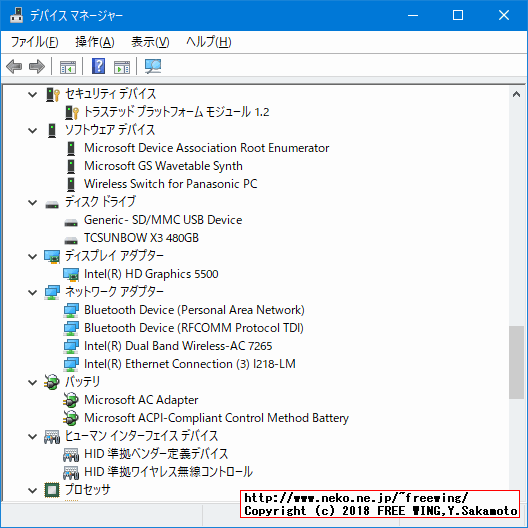Click icon beside Intel(R) Ethernet Connection I218-LM
528x528 pixels.
pos(71,364)
